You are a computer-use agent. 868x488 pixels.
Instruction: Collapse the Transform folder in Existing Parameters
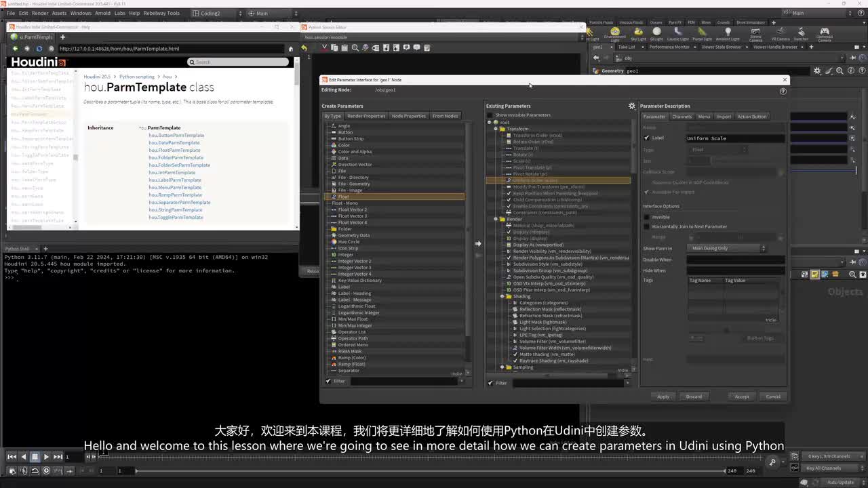[496, 129]
